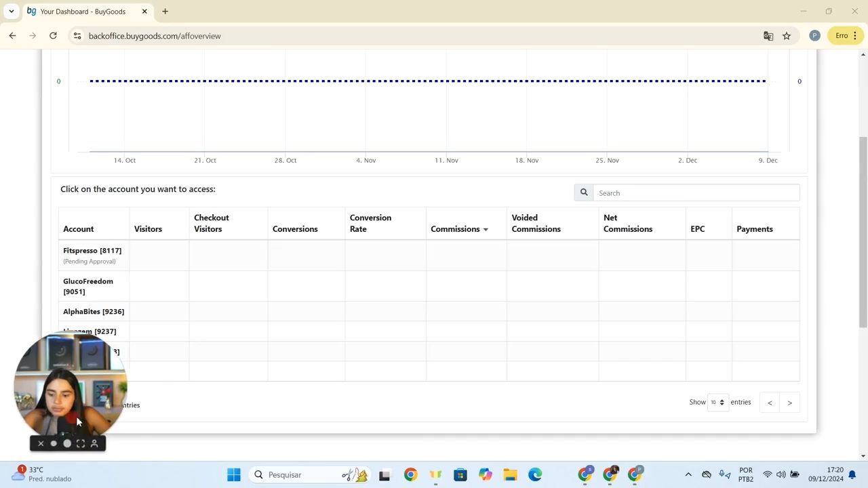Close the BuyGoods dashboard tab
Viewport: 868px width, 488px height.
144,12
